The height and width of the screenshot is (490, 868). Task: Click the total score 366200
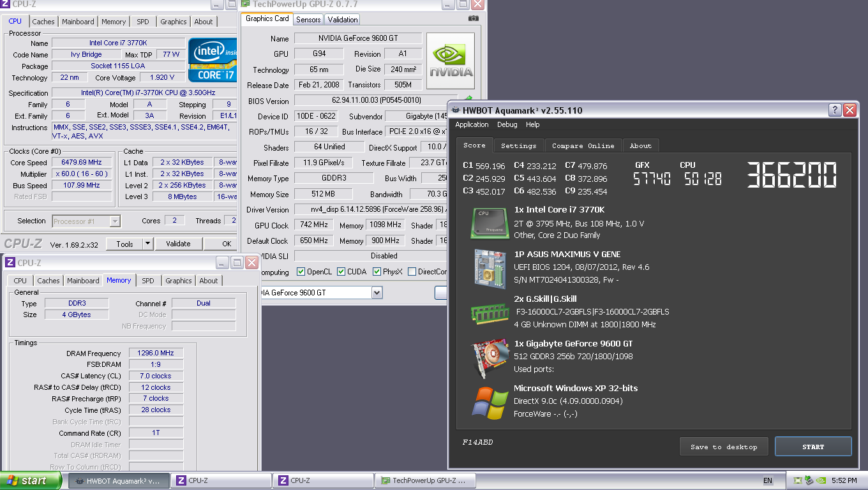click(x=791, y=174)
